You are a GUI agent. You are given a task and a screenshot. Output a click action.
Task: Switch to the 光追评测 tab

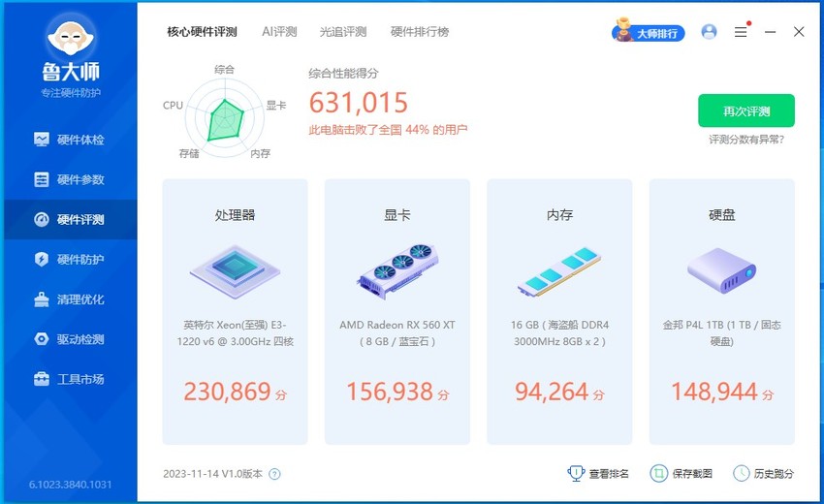(343, 32)
